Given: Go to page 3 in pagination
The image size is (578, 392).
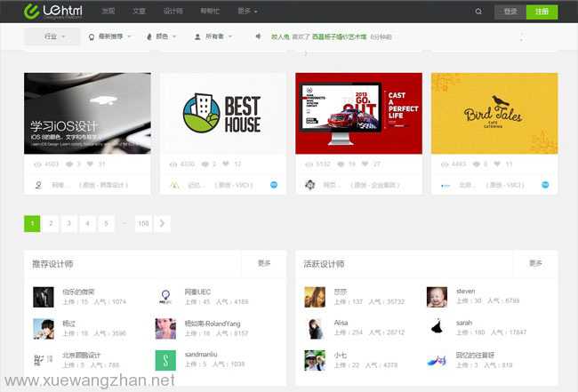Looking at the screenshot, I should click(x=68, y=223).
